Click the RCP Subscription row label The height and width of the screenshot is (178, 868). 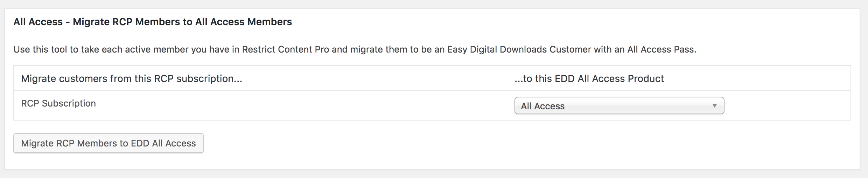click(58, 103)
